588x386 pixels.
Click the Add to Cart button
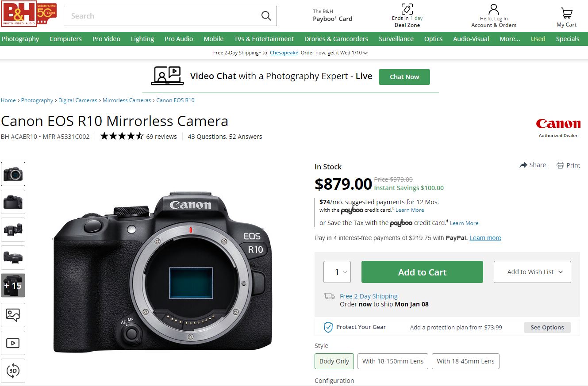[422, 272]
